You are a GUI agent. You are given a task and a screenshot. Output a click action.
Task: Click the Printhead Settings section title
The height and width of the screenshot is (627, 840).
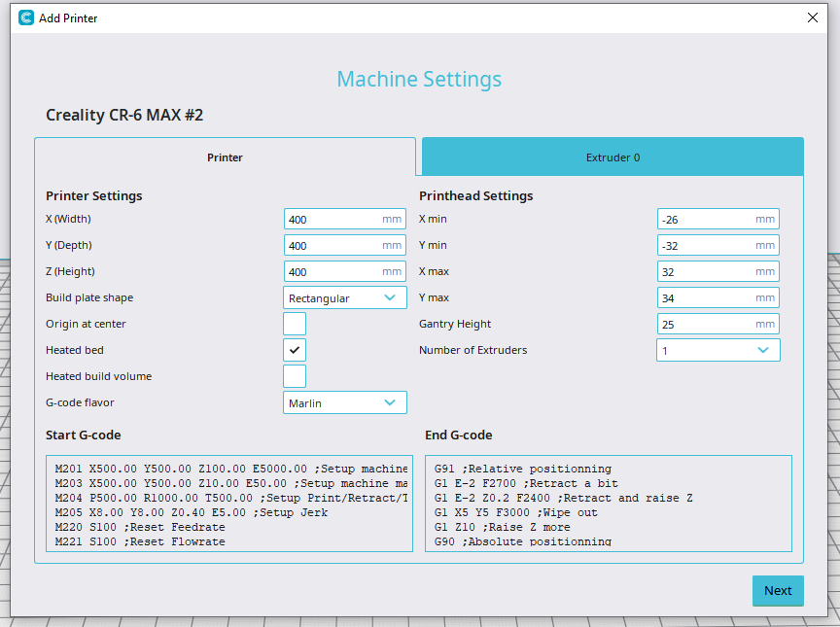pyautogui.click(x=475, y=196)
